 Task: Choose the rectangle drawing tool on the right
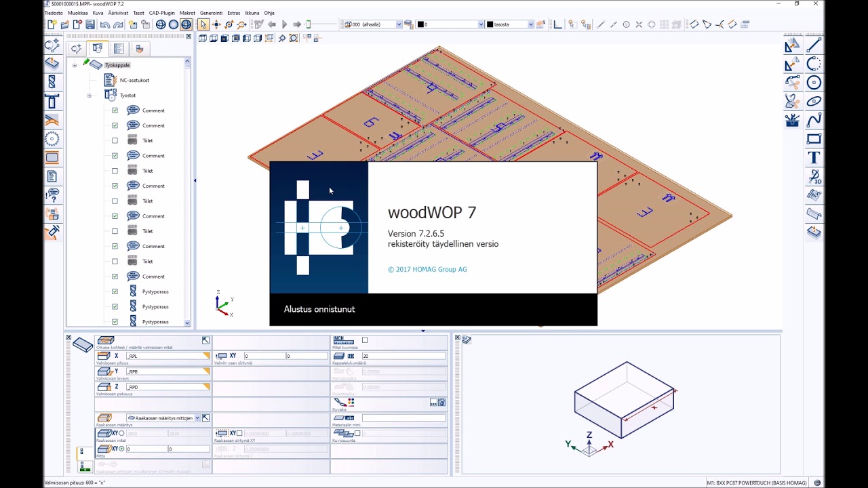point(814,139)
